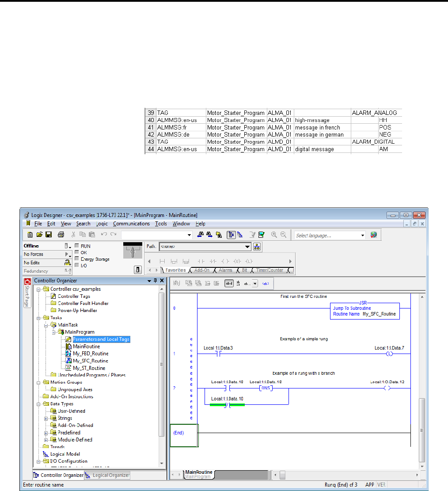Click the I/O status indicator box

tap(77, 266)
